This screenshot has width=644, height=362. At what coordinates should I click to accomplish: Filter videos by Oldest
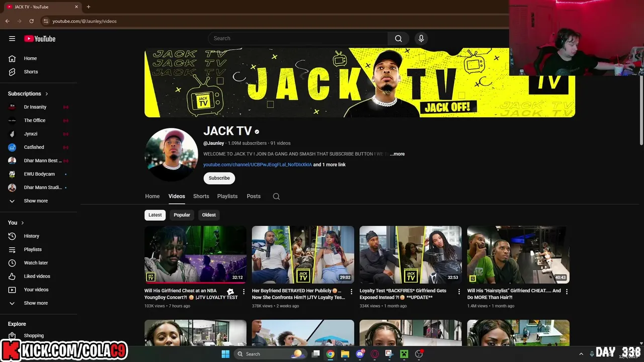point(209,215)
